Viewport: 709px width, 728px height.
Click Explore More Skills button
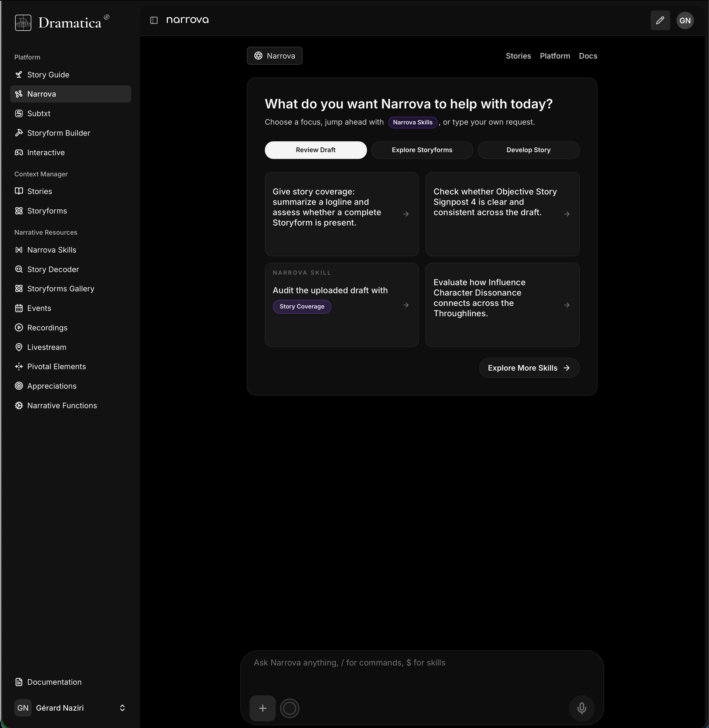[x=528, y=368]
